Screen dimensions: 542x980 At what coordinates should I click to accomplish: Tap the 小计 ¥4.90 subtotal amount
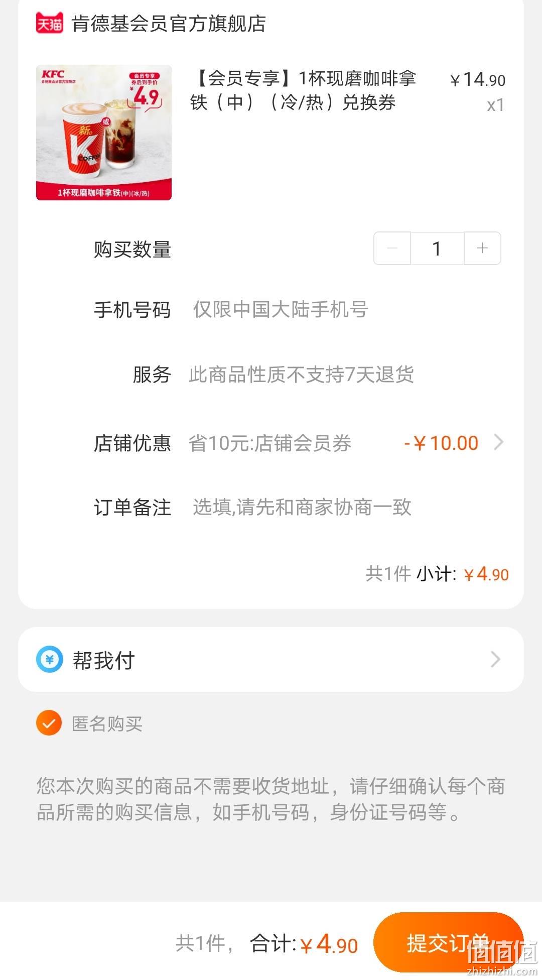tap(486, 574)
